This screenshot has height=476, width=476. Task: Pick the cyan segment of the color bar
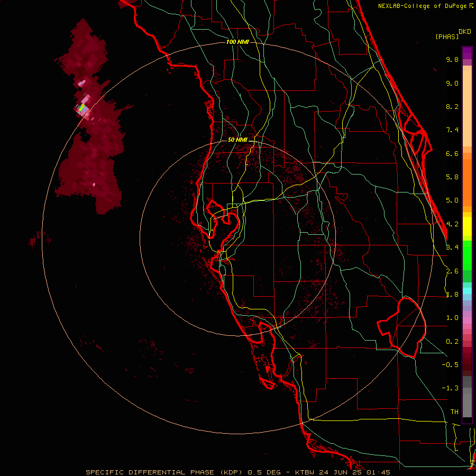click(x=467, y=291)
